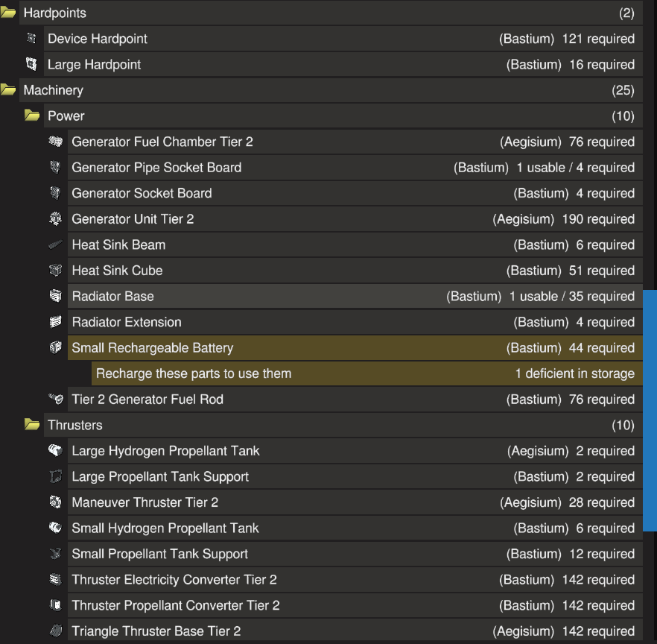Click the Radiator Extension icon

click(55, 322)
